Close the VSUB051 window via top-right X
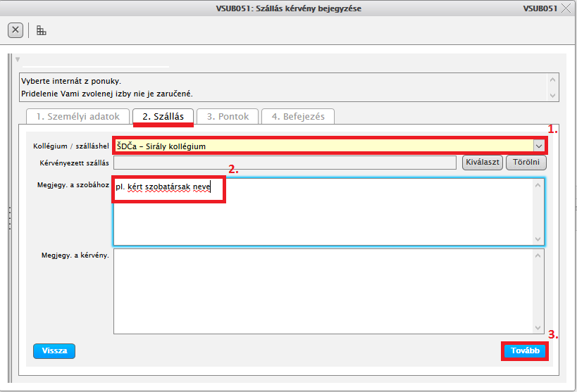The image size is (577, 392). 566,8
